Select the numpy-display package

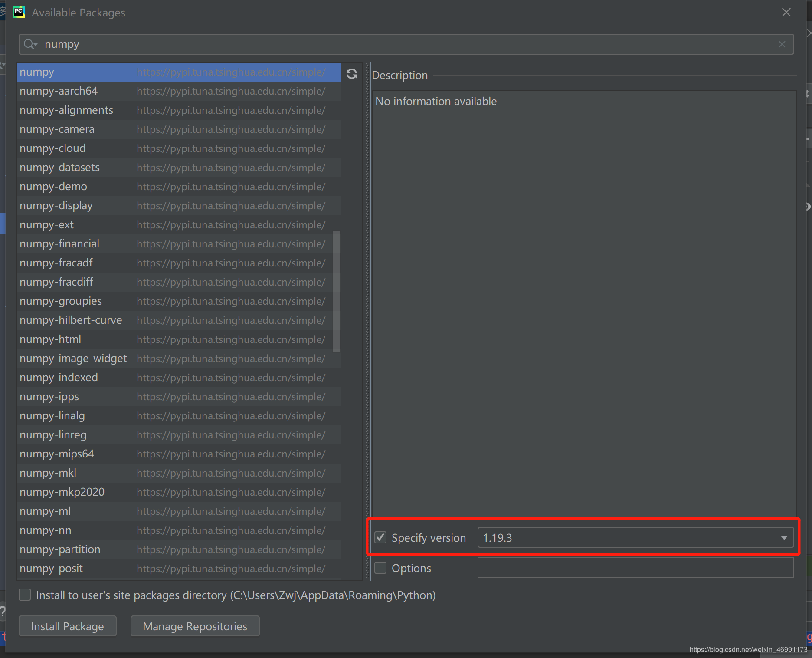179,206
